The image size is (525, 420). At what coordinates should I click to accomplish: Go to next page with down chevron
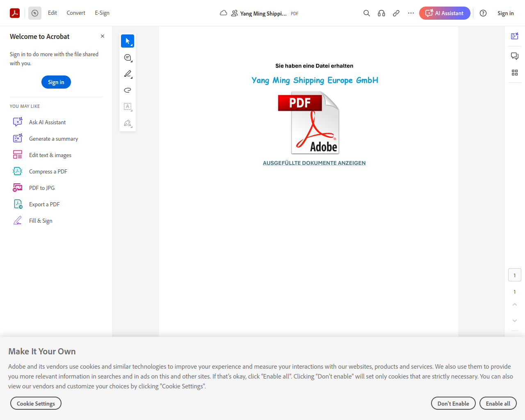click(x=515, y=321)
